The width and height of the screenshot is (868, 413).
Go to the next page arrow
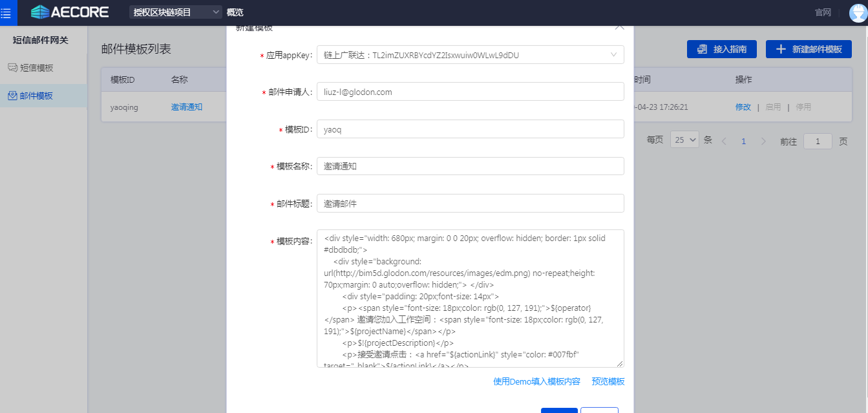[763, 141]
